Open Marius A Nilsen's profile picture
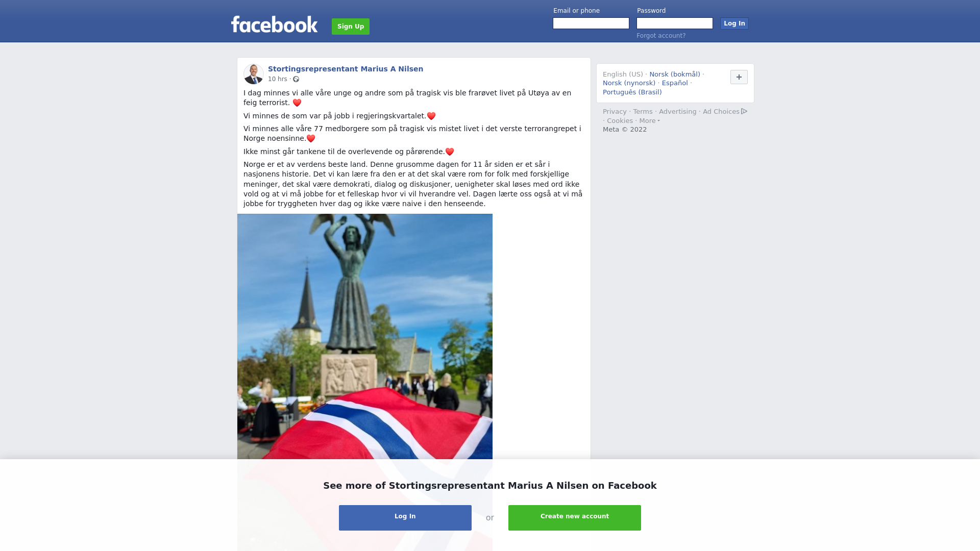 (x=254, y=74)
